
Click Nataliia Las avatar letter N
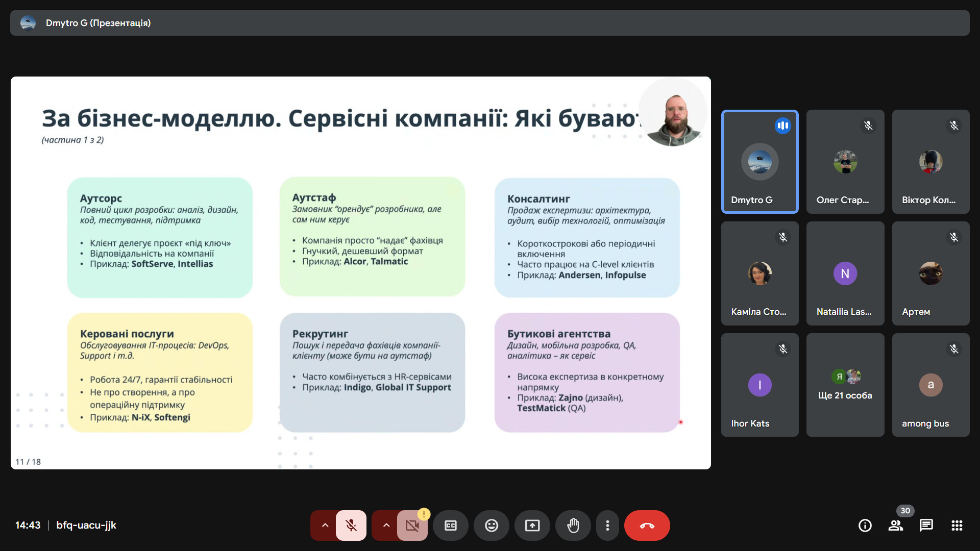pos(845,273)
